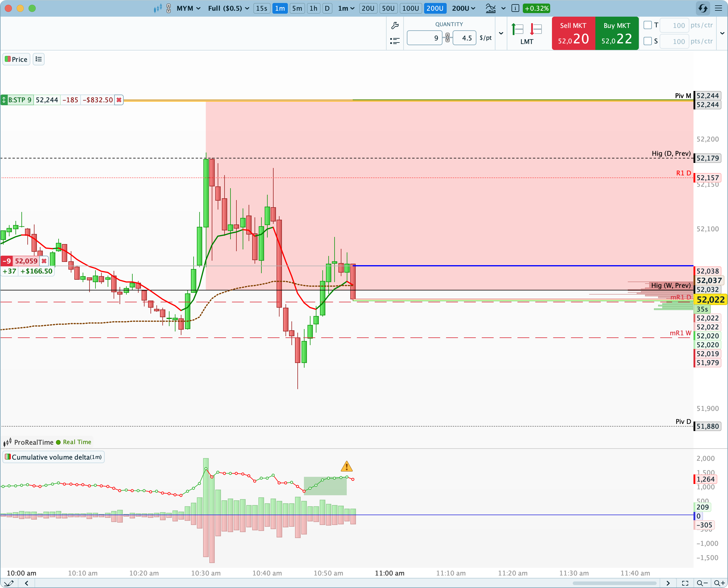Zoom out with the magnifier minus icon
Image resolution: width=728 pixels, height=588 pixels.
pos(702,583)
